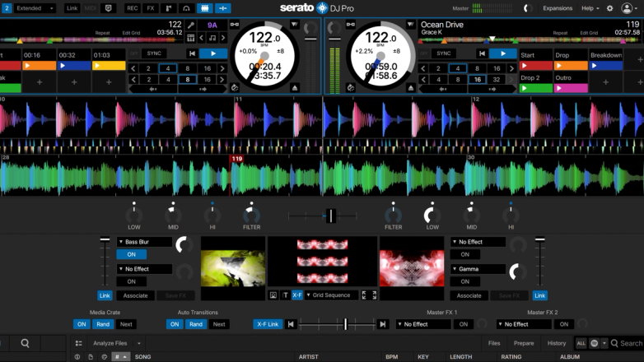Open the sampler panel icon in top toolbar
Viewport: 644px width, 362px height.
point(168,8)
